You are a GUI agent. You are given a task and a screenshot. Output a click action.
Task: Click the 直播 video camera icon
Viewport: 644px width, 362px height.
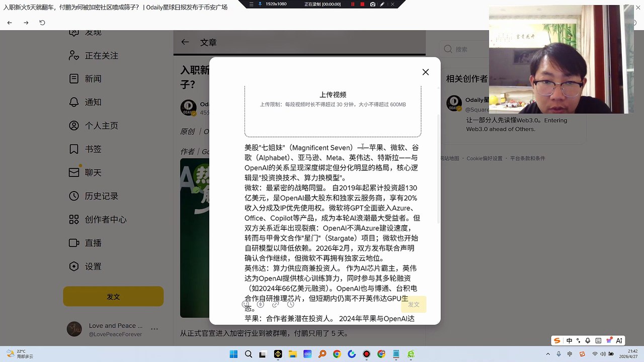[x=74, y=243]
